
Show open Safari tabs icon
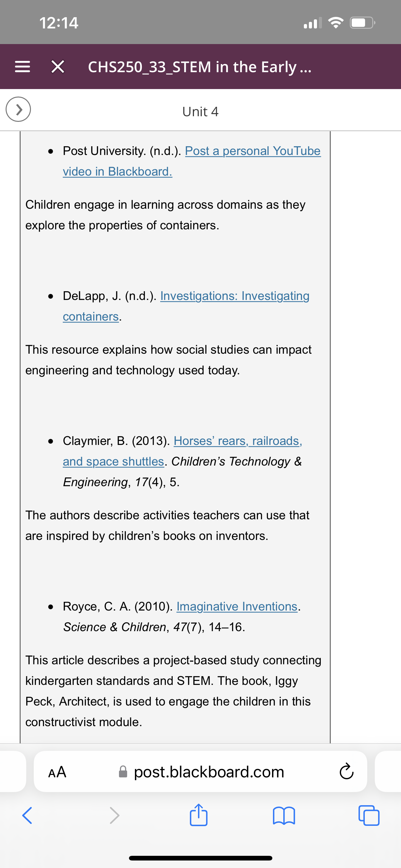click(x=369, y=816)
